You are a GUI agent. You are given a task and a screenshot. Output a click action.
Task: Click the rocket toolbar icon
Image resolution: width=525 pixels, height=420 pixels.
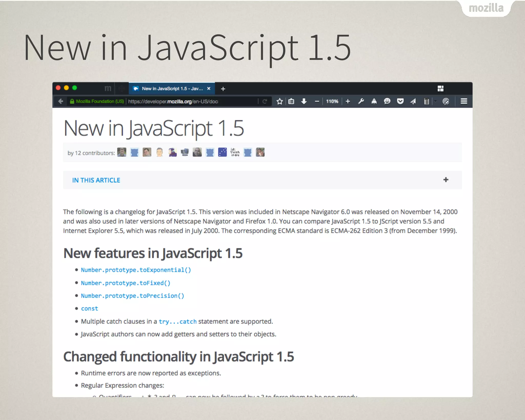tap(374, 101)
